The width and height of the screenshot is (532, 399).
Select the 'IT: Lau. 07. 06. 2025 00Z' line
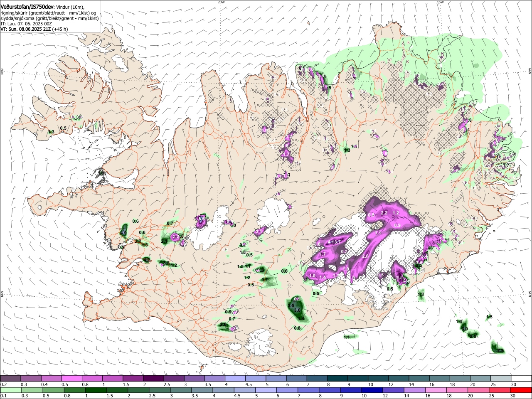26,24
